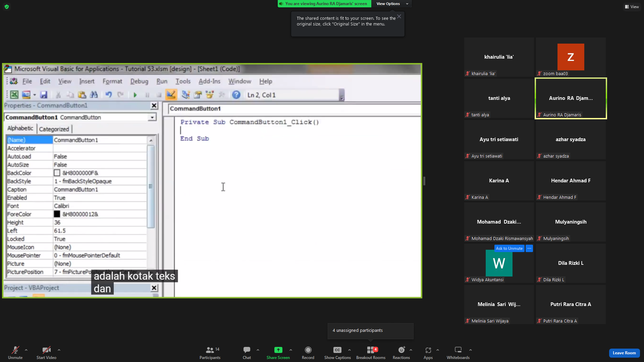Toggle Start Video in Zoom
The height and width of the screenshot is (362, 644).
click(x=46, y=353)
